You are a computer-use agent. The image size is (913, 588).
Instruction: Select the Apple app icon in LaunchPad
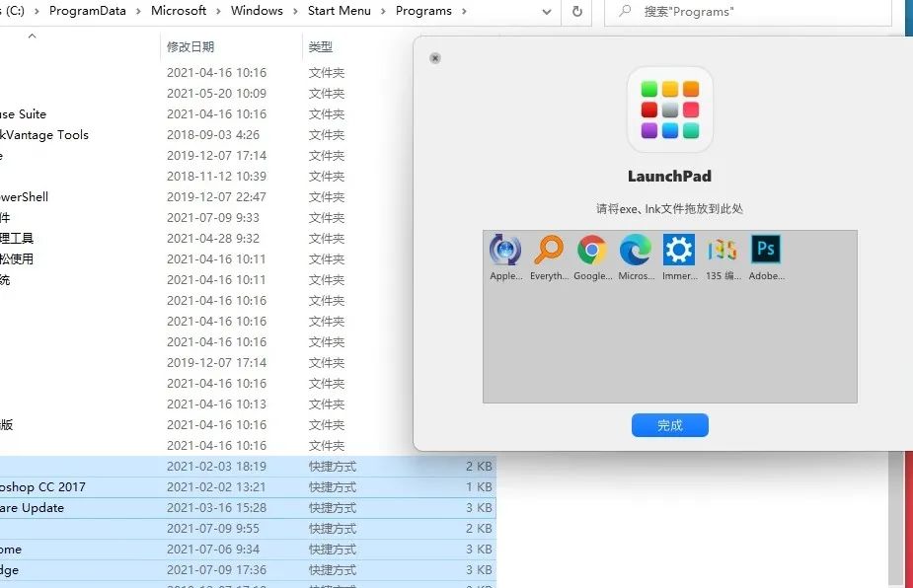pyautogui.click(x=504, y=250)
